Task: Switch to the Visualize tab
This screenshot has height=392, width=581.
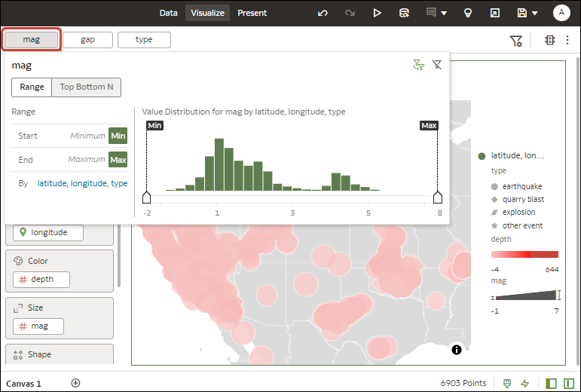Action: (x=207, y=13)
